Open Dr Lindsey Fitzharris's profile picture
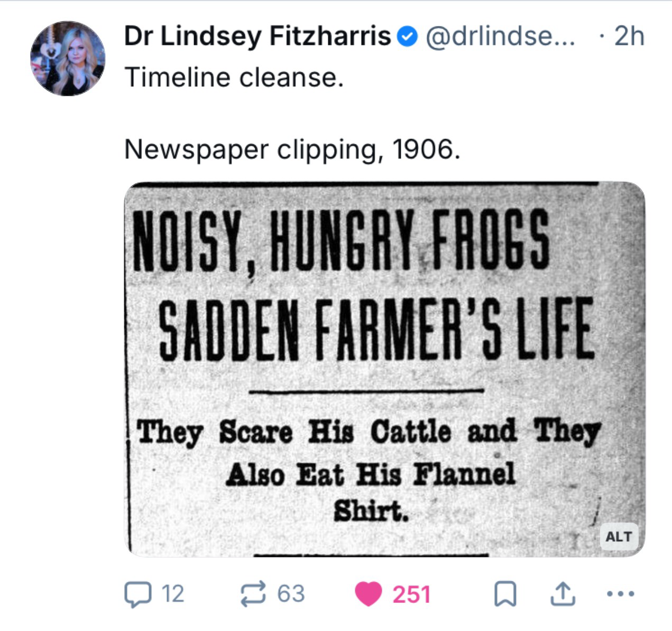Screen dimensions: 672x631 pos(67,58)
